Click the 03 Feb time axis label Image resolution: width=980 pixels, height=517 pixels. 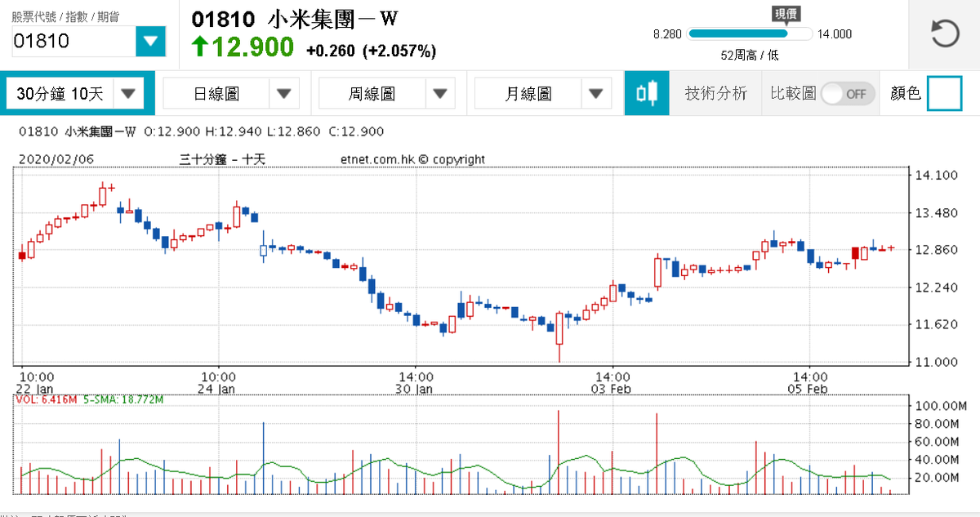(611, 389)
